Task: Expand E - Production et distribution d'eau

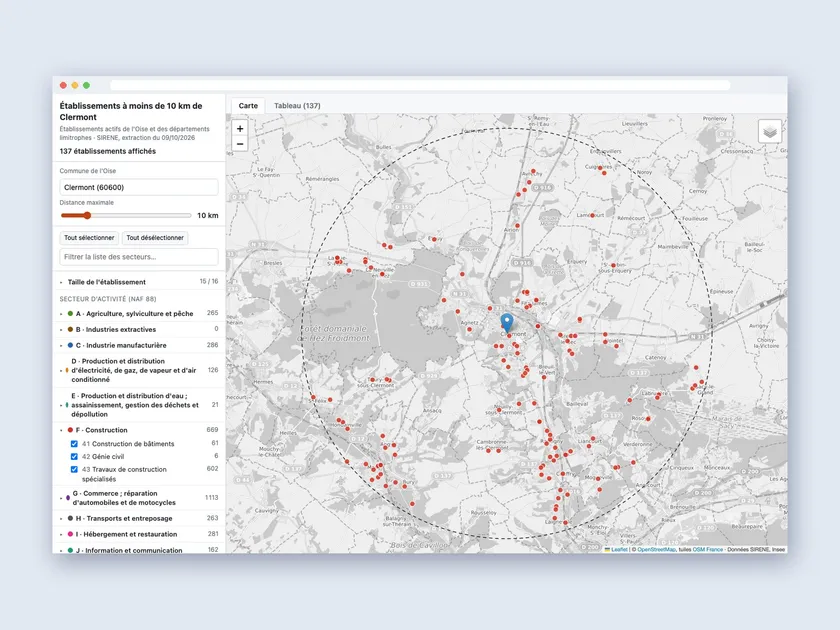Action: [x=139, y=405]
